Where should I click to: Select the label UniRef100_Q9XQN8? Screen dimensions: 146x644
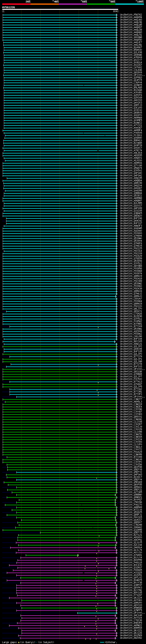pos(131,37)
